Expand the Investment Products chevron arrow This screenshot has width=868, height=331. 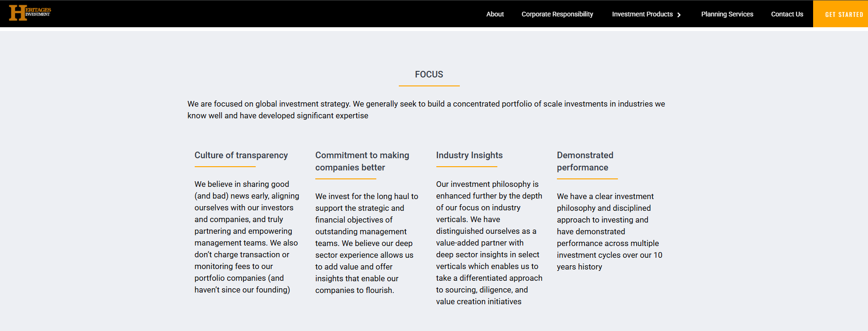coord(679,15)
